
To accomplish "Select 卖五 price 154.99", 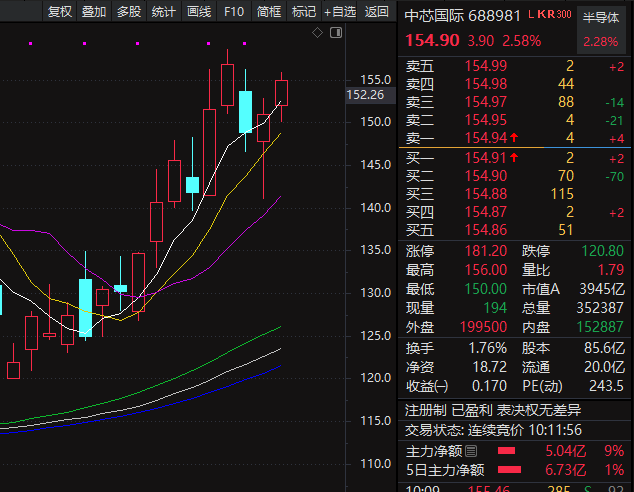I will click(x=486, y=66).
